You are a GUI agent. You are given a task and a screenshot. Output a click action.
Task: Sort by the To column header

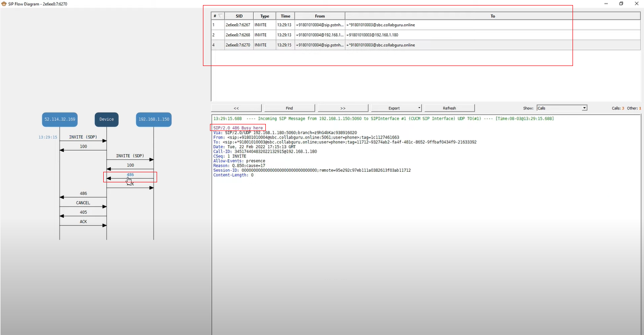click(x=492, y=16)
